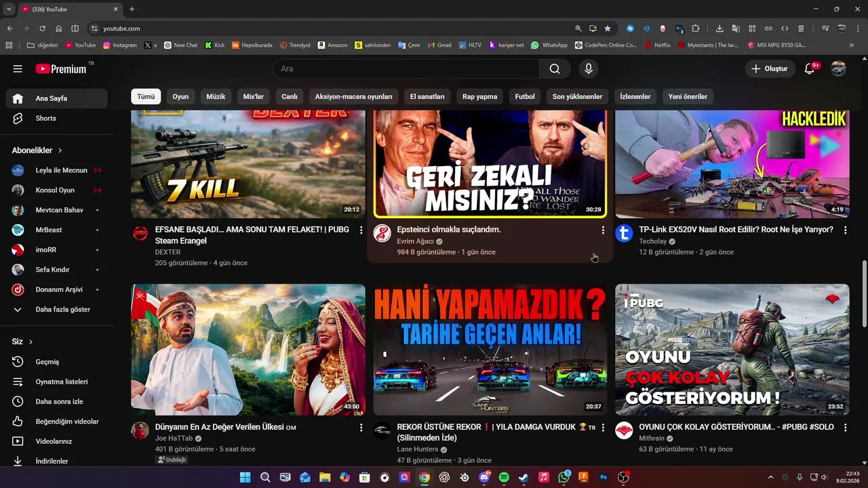Reload the page
The image size is (868, 488).
pyautogui.click(x=42, y=28)
